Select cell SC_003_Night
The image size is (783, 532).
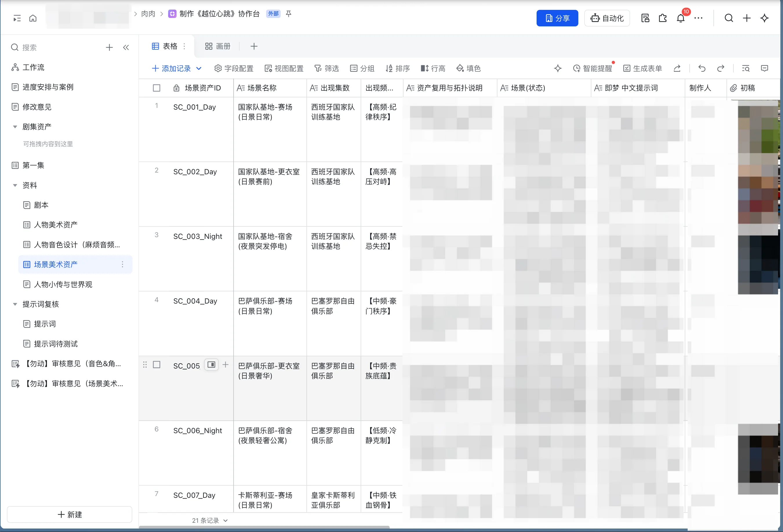(198, 237)
